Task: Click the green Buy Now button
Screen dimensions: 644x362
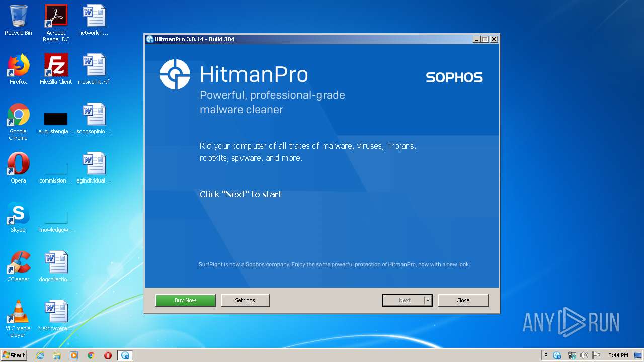Action: [x=186, y=300]
